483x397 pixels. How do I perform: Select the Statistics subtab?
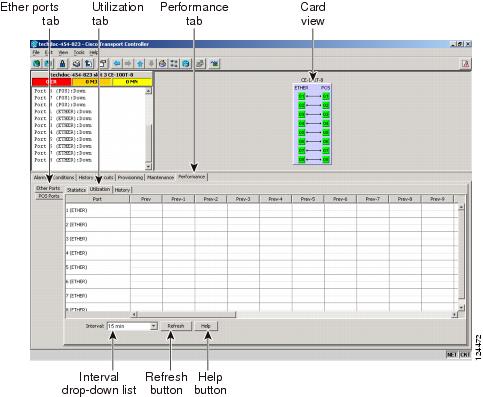(76, 190)
